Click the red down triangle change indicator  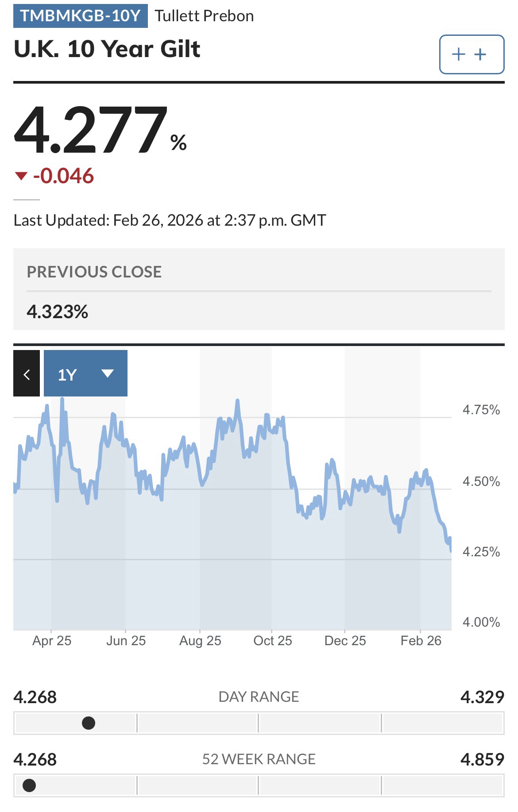21,176
